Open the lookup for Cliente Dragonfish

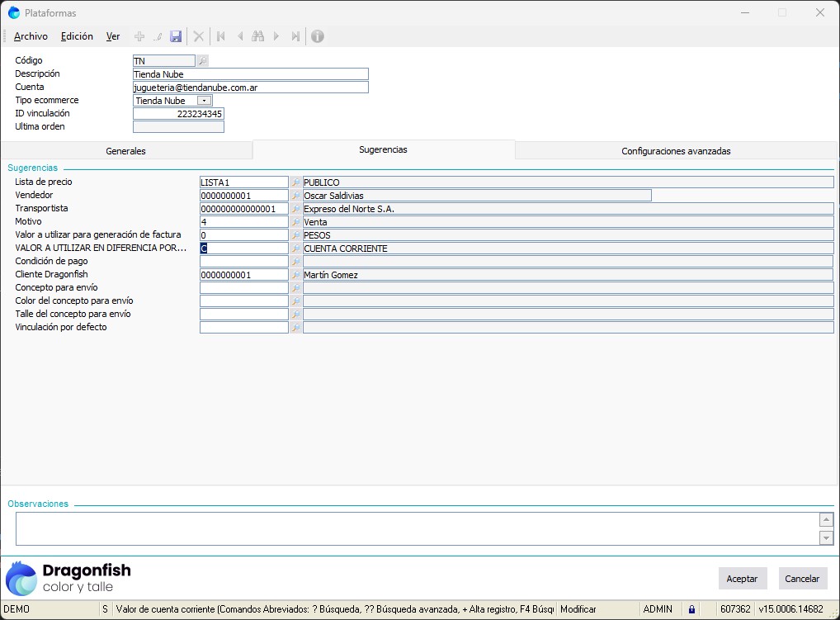pos(295,275)
